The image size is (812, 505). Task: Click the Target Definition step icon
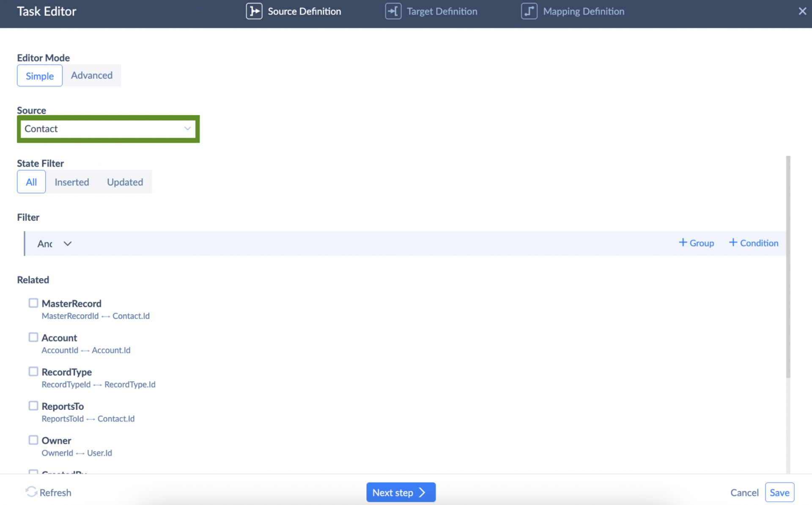(393, 11)
